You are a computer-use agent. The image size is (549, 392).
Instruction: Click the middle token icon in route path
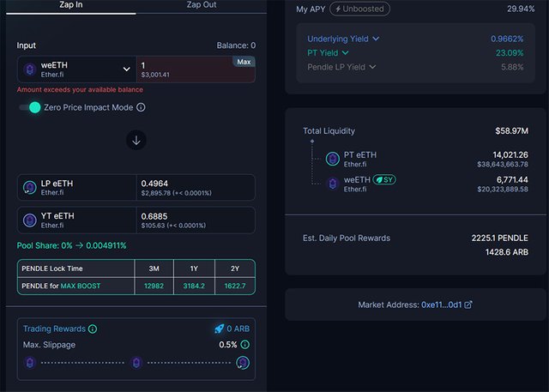(x=136, y=363)
